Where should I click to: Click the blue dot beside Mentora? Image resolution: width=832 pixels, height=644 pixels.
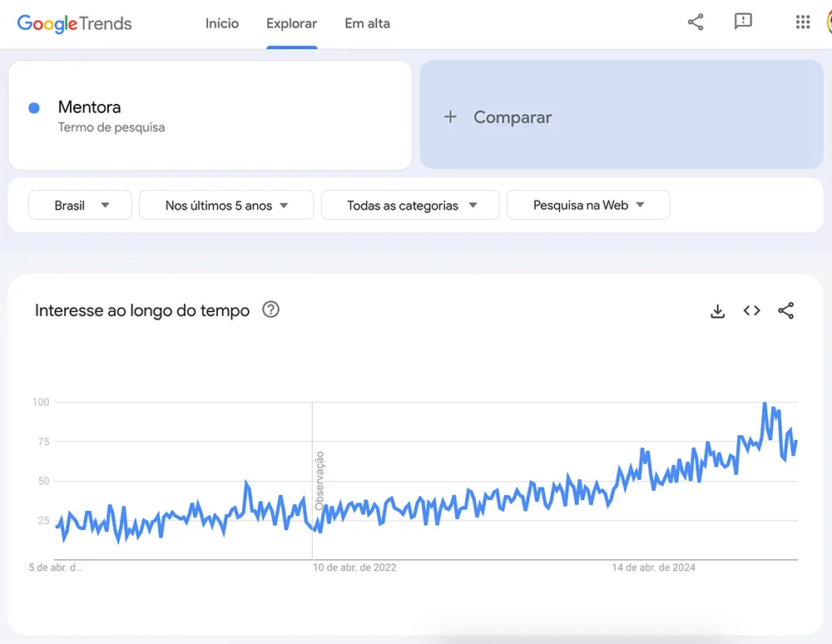(34, 108)
